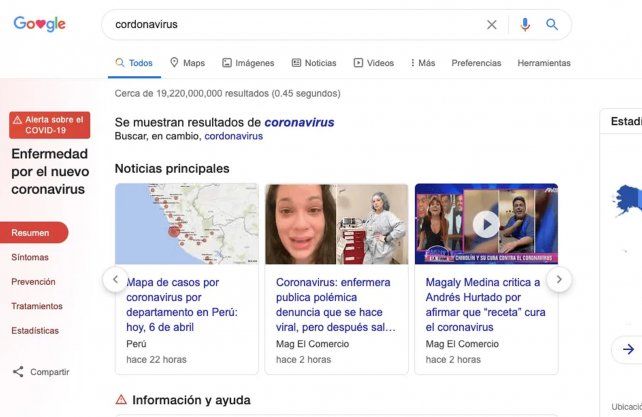Open Tratamientos in the sidebar
This screenshot has height=417, width=642.
[x=37, y=306]
